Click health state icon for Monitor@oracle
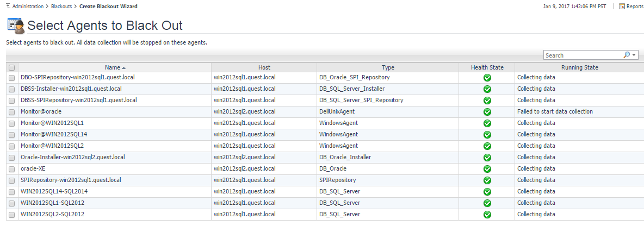This screenshot has height=232, width=644. pos(487,111)
